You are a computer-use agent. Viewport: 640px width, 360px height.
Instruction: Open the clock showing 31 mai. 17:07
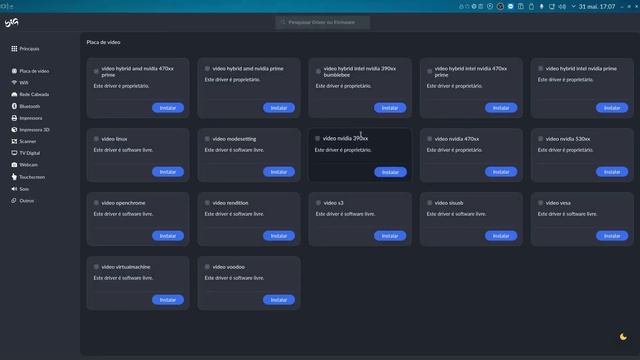[x=597, y=7]
